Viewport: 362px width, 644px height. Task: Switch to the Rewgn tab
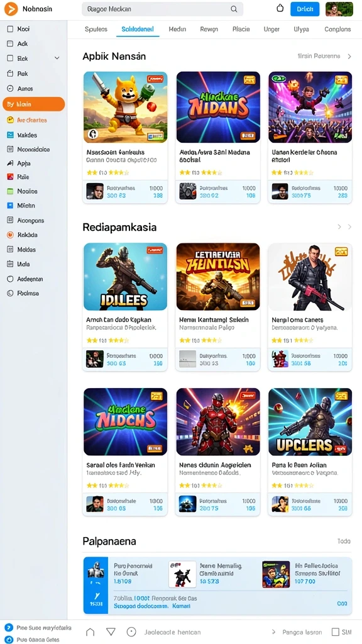pos(209,29)
